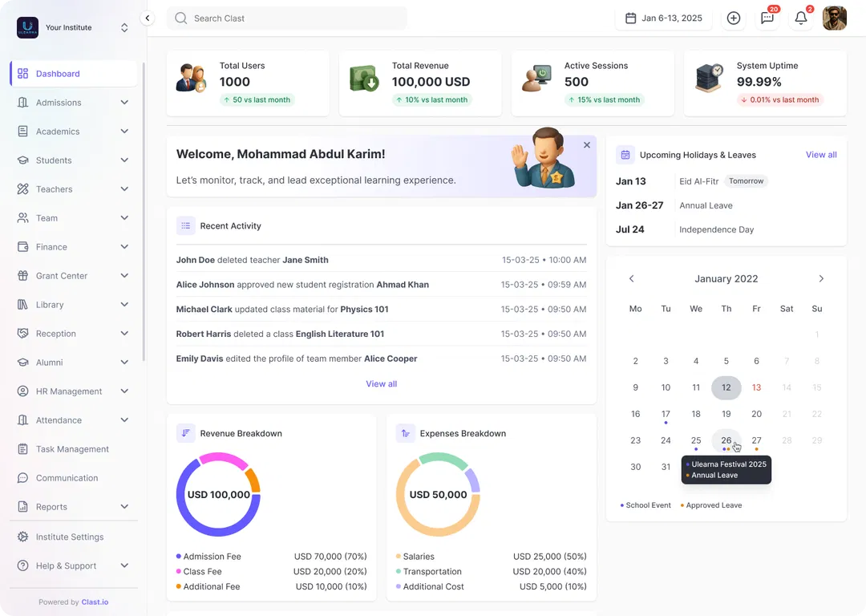Click the Students graduation cap icon
Viewport: 866px width, 616px height.
tap(22, 160)
